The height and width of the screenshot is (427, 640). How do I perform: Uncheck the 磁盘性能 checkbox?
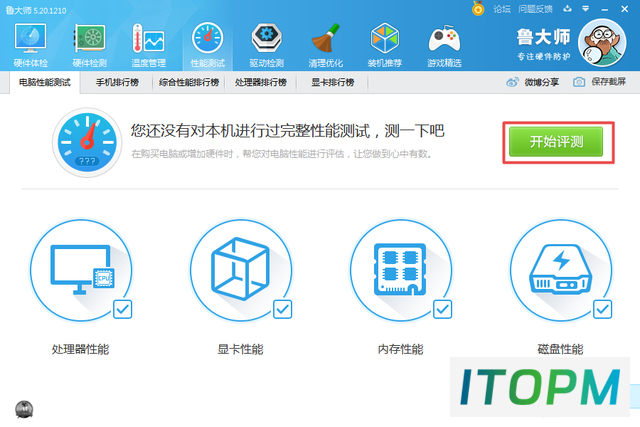(x=602, y=309)
